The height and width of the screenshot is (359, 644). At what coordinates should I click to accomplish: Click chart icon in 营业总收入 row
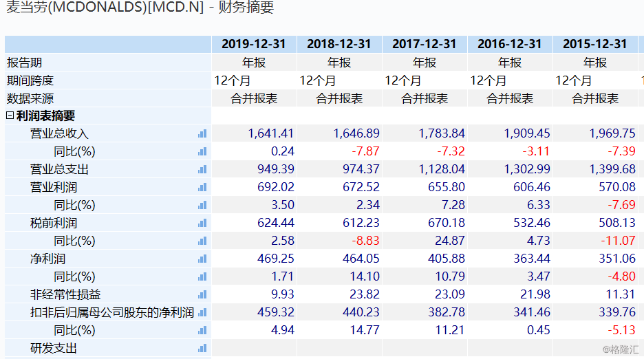coord(202,133)
